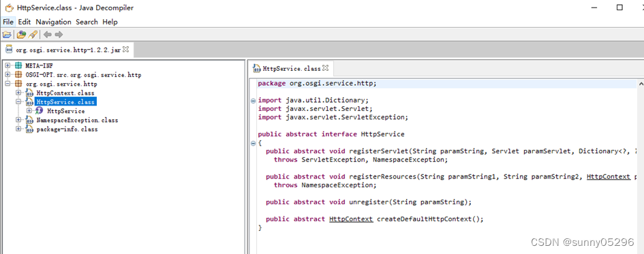Click the HttpContext.class file icon
Image resolution: width=644 pixels, height=254 pixels.
[x=29, y=93]
